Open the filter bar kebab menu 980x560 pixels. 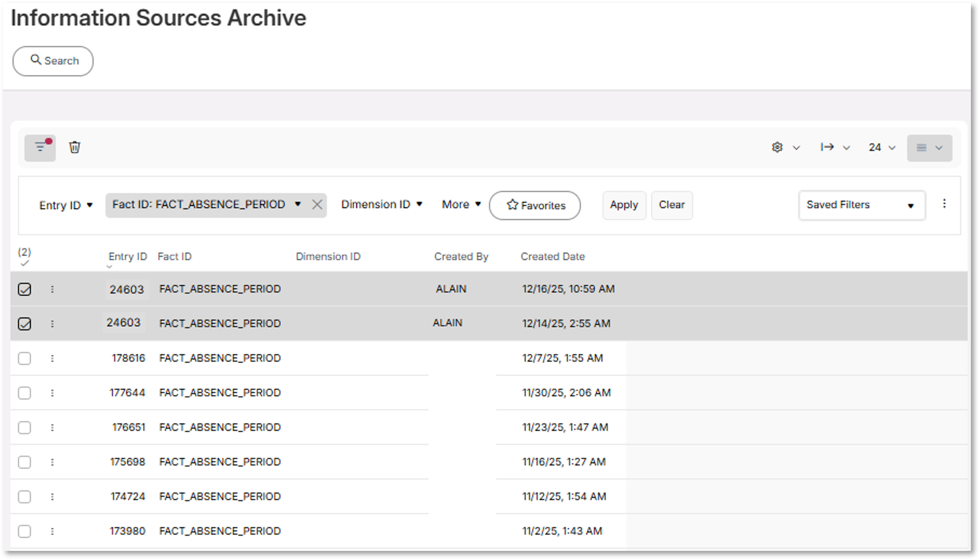[944, 204]
